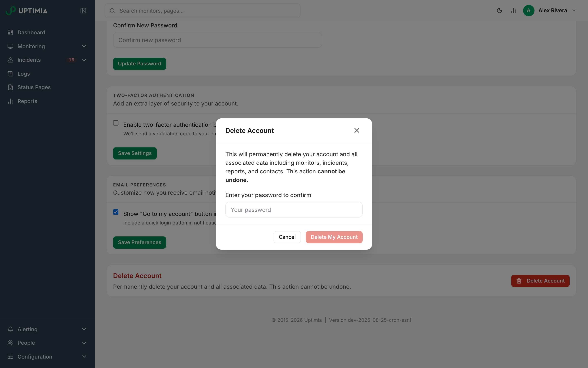The width and height of the screenshot is (588, 368).
Task: Click the Logs icon in the sidebar
Action: [x=10, y=74]
